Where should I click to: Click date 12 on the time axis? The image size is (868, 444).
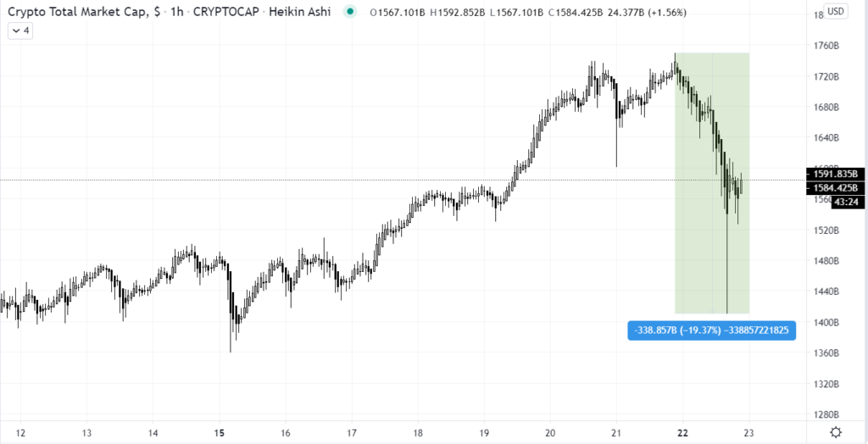(20, 433)
